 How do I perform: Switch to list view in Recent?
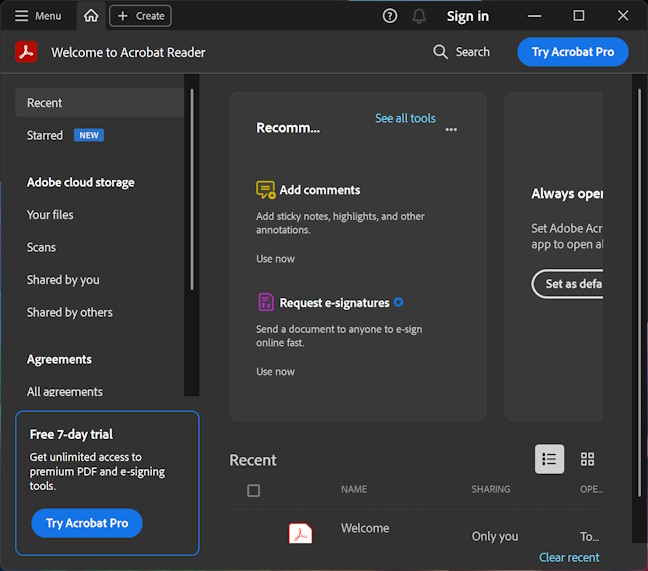pyautogui.click(x=549, y=459)
